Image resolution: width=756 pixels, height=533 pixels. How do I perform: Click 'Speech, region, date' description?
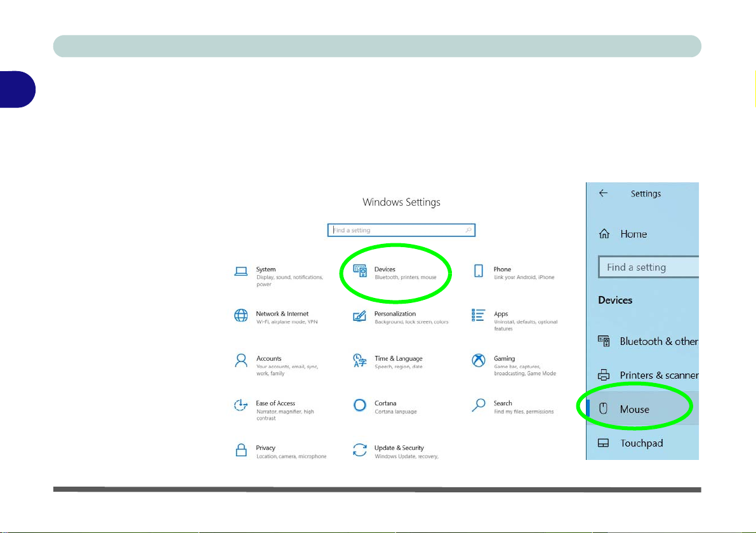tap(398, 367)
